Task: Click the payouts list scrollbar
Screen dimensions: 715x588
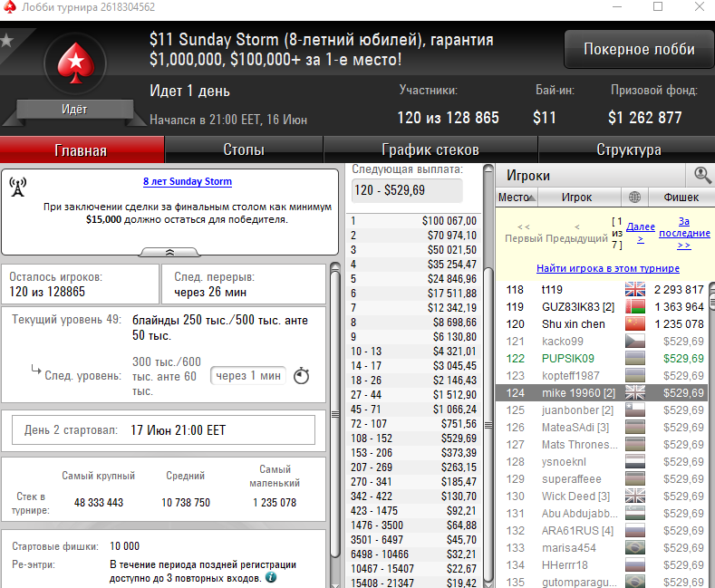Action: tap(488, 425)
